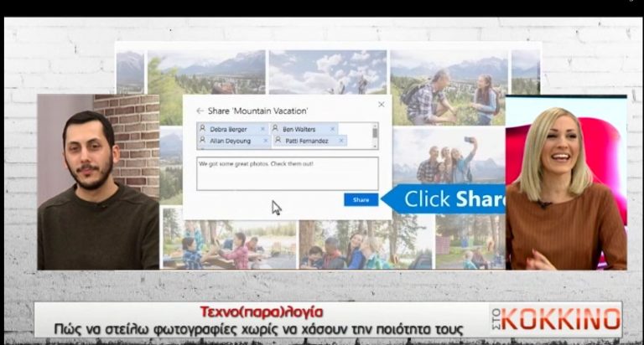This screenshot has width=644, height=345.
Task: Close the Share 'Mountain Vacation' dialog
Action: [382, 105]
